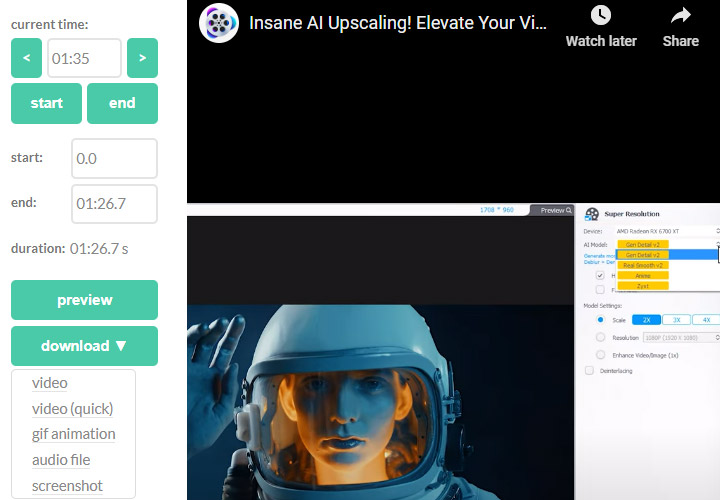Click the astronaut video frame
720x500 pixels.
tap(380, 402)
